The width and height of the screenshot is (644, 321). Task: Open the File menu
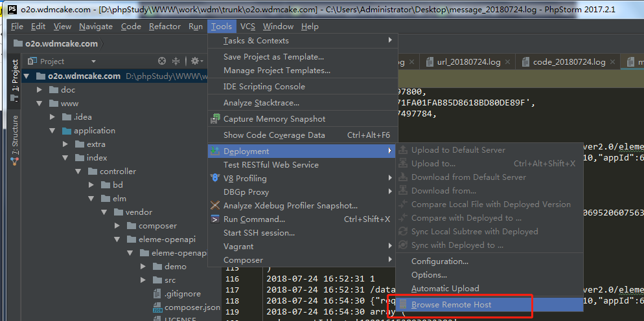click(x=17, y=27)
